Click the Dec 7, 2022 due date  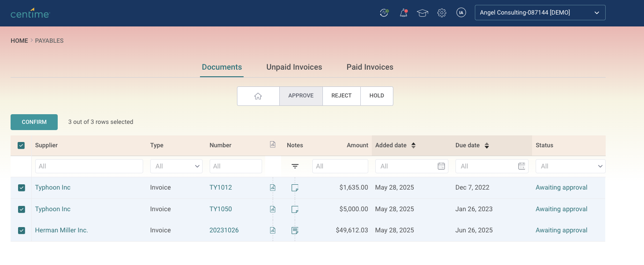click(472, 187)
